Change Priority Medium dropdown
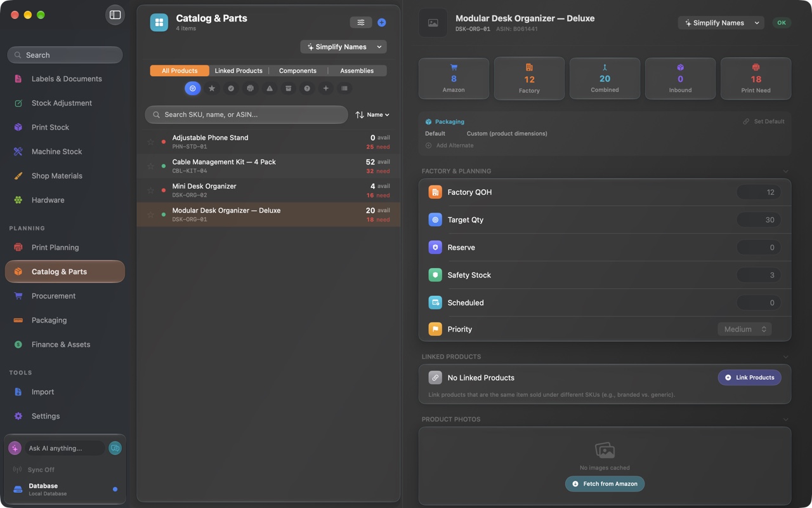Screen dimensions: 812x508 744,329
